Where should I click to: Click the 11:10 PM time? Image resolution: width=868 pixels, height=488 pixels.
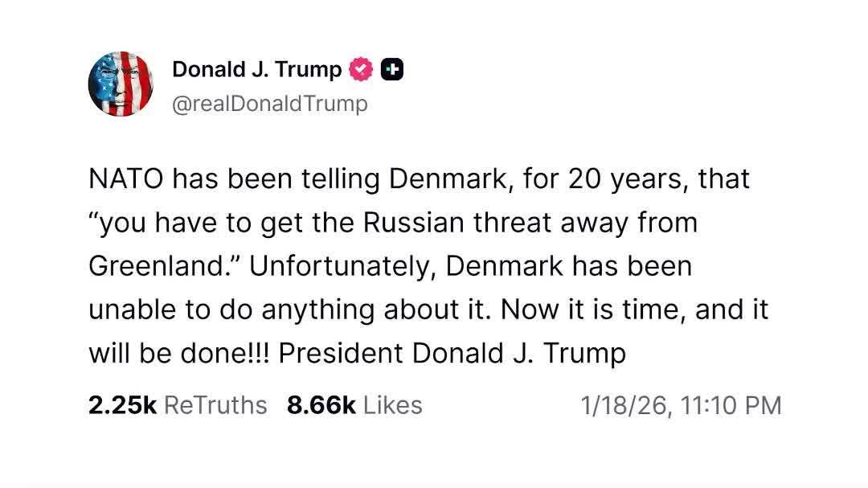pos(731,405)
